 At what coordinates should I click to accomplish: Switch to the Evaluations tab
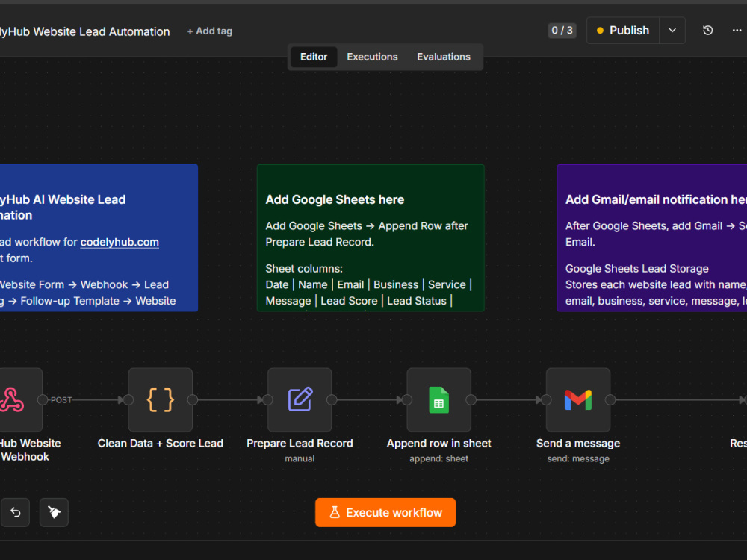tap(444, 57)
